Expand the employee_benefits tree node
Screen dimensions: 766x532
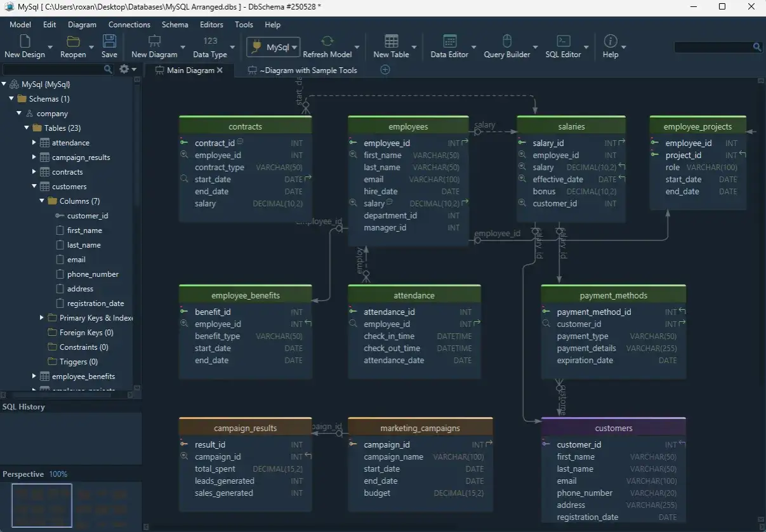(34, 376)
